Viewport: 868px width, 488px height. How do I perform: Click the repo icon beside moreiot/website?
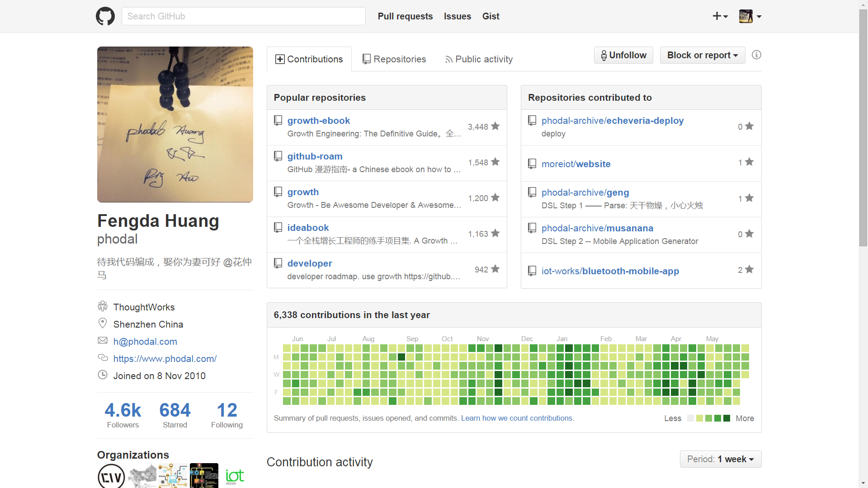532,164
